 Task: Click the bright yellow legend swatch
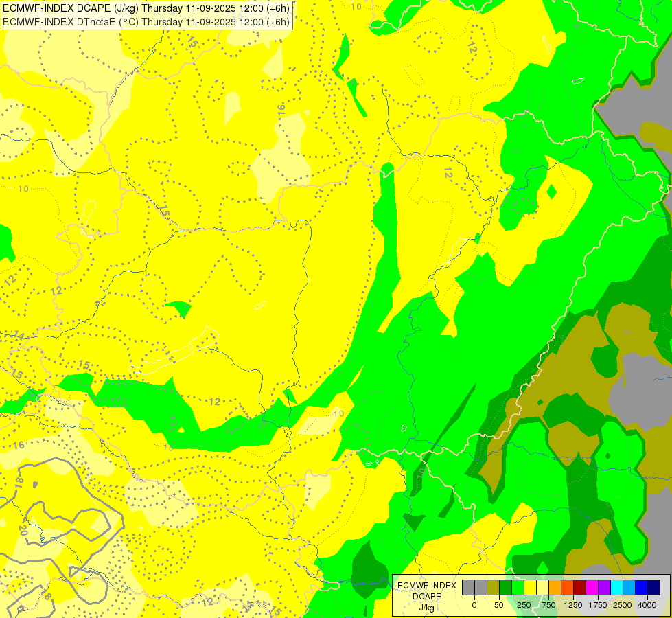pos(530,587)
